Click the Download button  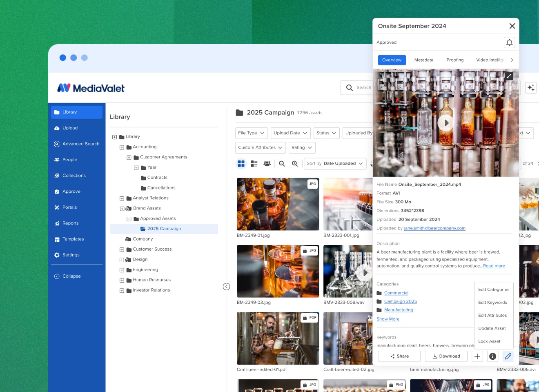click(x=446, y=356)
